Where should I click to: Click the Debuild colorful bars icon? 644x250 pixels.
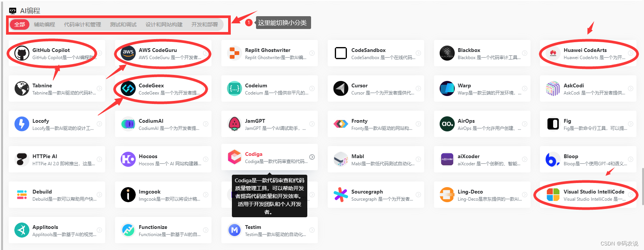(22, 195)
